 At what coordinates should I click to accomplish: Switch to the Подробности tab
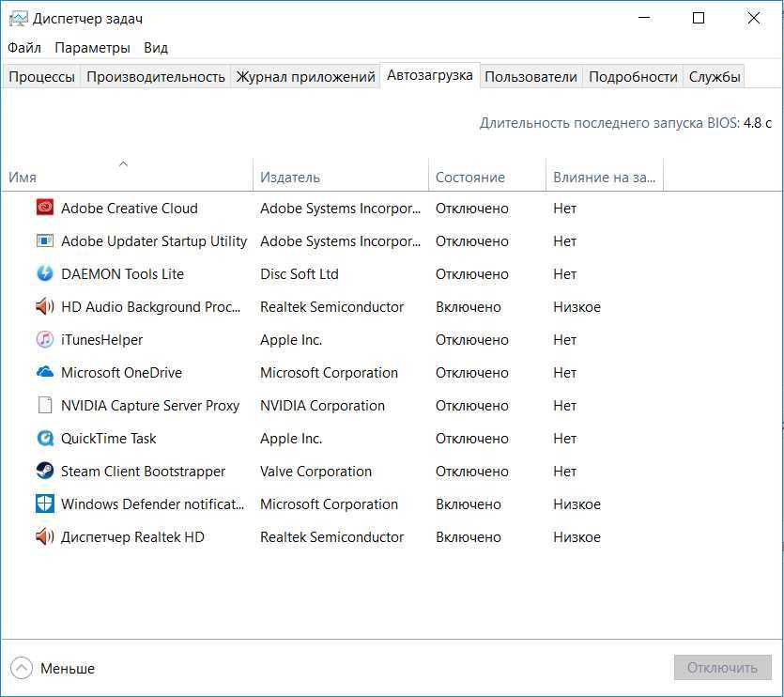(633, 76)
